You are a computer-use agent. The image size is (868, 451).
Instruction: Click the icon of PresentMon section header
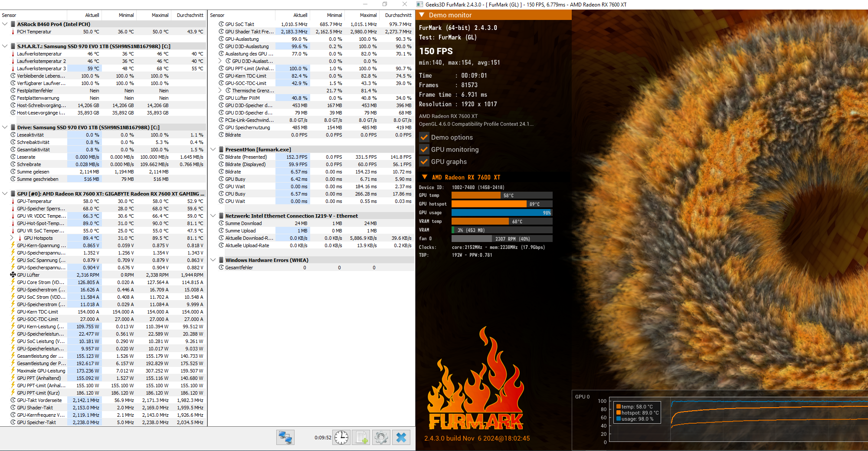point(221,150)
